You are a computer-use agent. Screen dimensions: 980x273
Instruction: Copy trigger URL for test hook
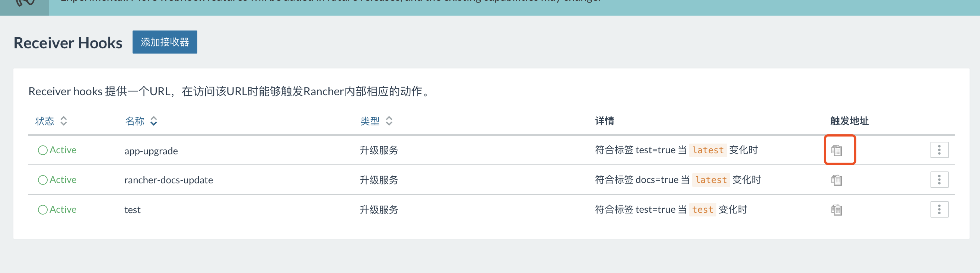pyautogui.click(x=836, y=209)
